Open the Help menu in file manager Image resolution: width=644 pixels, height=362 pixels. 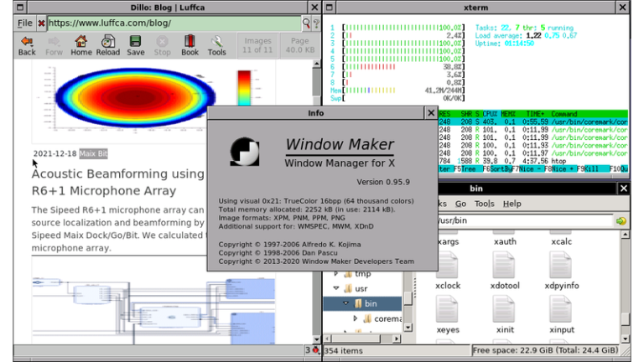(512, 204)
